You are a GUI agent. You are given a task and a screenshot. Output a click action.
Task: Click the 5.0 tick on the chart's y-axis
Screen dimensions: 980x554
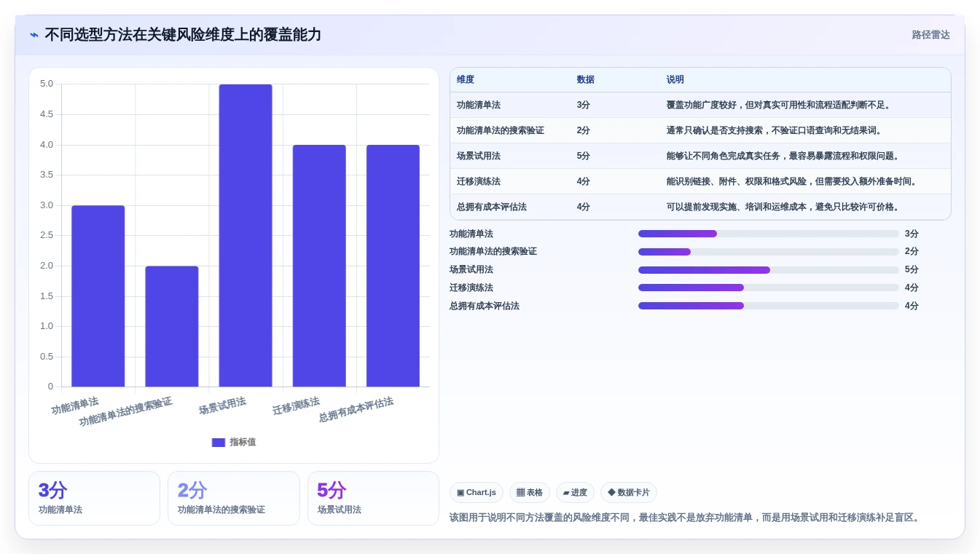[47, 84]
